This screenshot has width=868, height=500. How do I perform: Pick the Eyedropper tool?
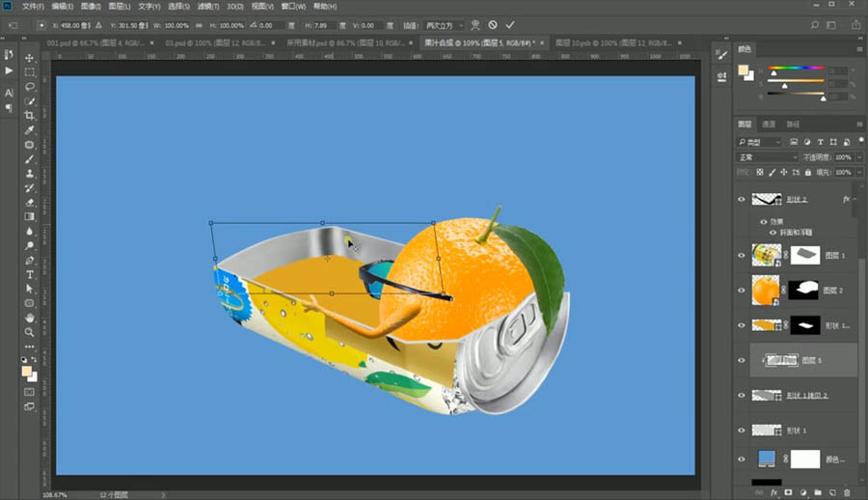pos(29,129)
